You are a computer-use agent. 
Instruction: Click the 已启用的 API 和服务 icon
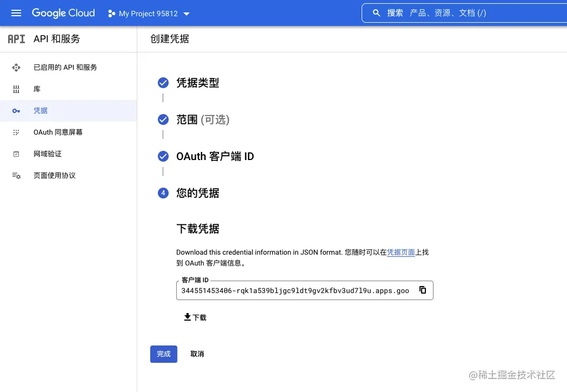click(x=16, y=68)
